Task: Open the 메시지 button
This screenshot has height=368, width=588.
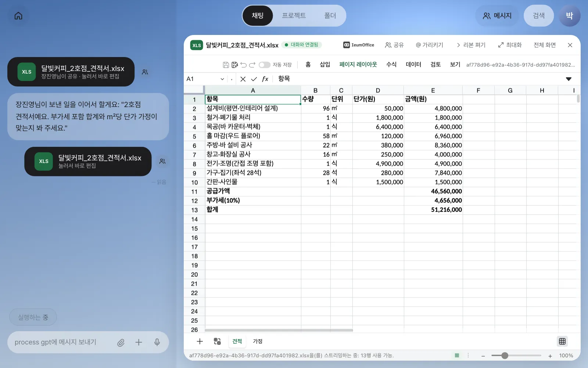Action: coord(497,16)
